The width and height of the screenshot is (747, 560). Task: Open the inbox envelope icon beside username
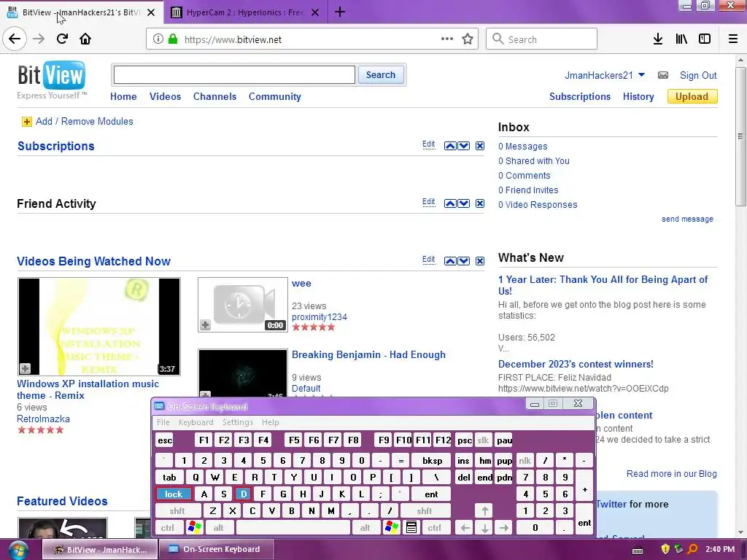(662, 75)
